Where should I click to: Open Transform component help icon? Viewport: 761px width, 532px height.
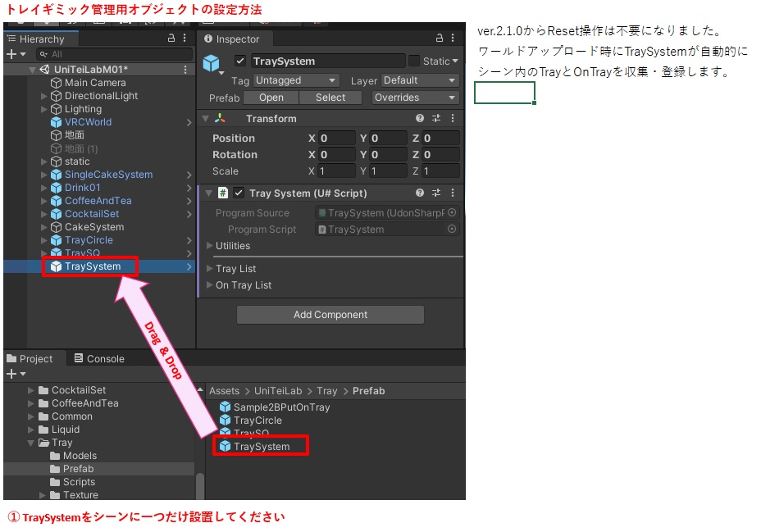coord(420,118)
